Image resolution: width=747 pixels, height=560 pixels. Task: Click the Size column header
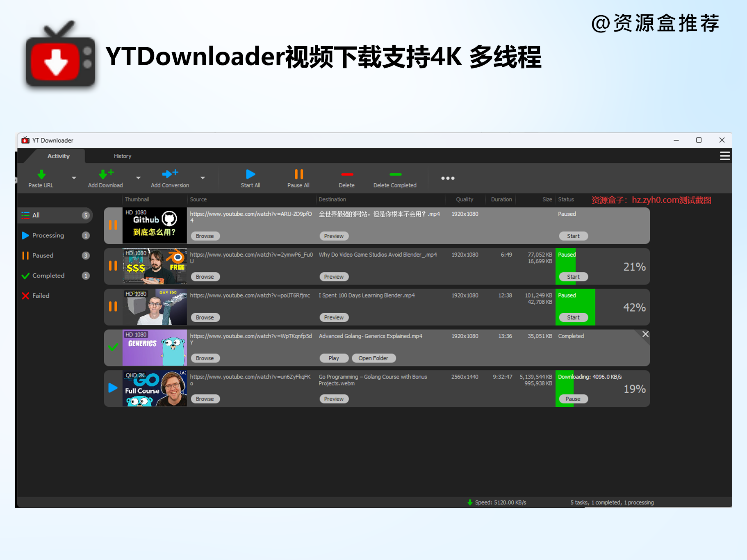click(x=547, y=200)
